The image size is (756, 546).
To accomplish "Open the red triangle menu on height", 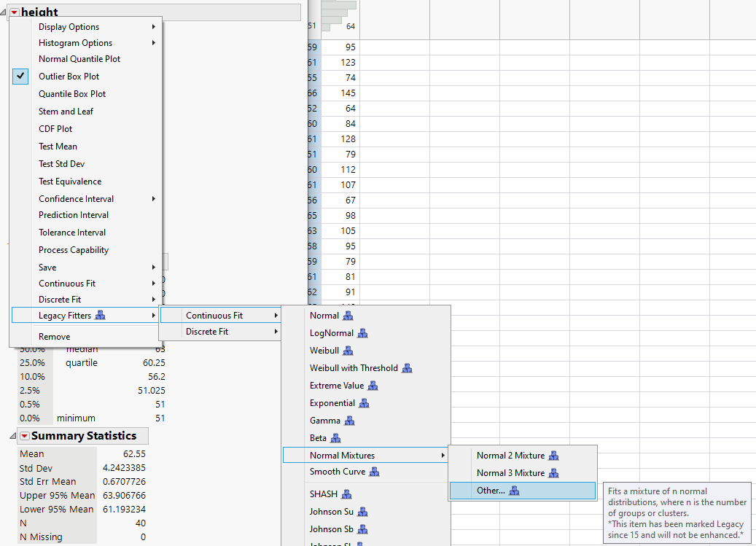I will [16, 12].
